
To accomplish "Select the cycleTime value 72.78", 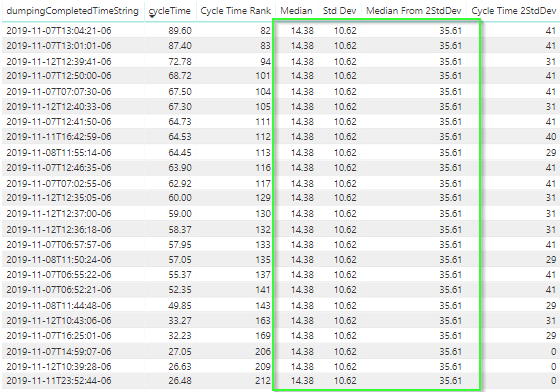I will click(180, 61).
